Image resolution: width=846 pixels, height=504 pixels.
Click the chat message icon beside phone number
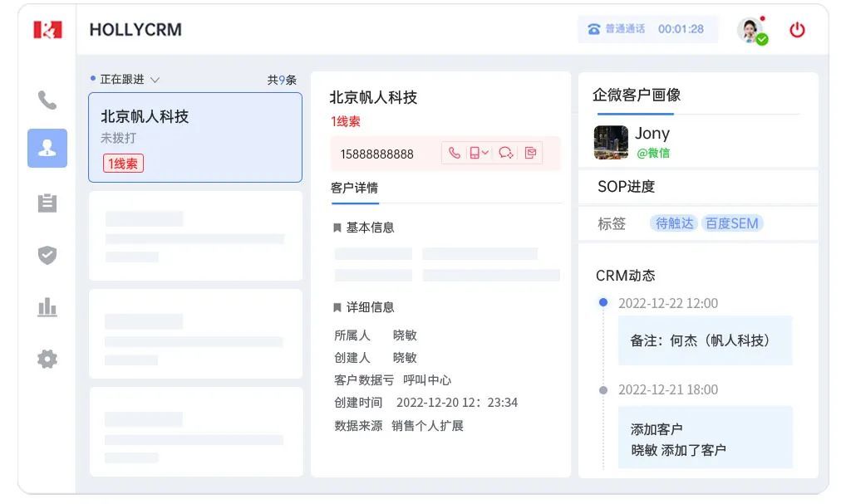[505, 153]
